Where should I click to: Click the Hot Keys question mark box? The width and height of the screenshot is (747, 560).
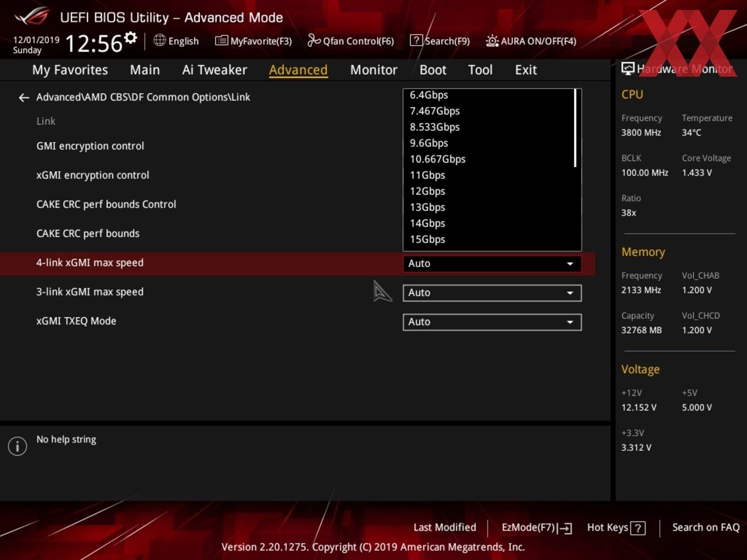pos(638,528)
